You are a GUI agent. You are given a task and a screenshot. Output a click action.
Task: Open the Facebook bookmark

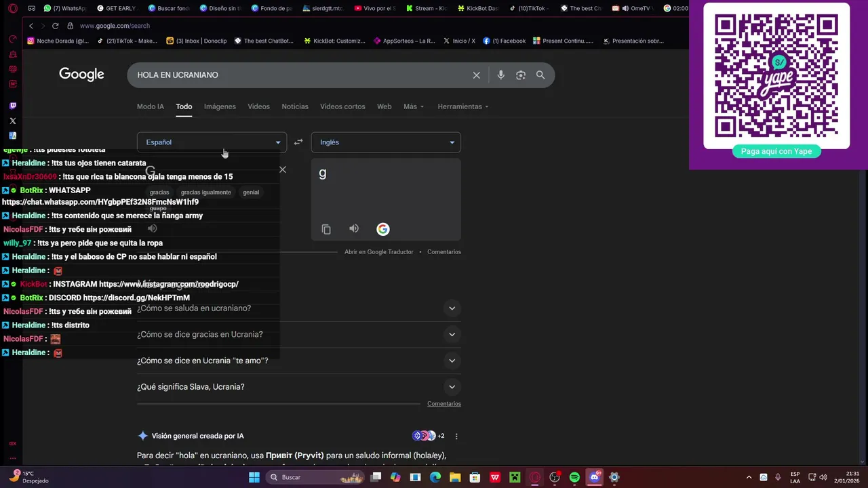505,41
